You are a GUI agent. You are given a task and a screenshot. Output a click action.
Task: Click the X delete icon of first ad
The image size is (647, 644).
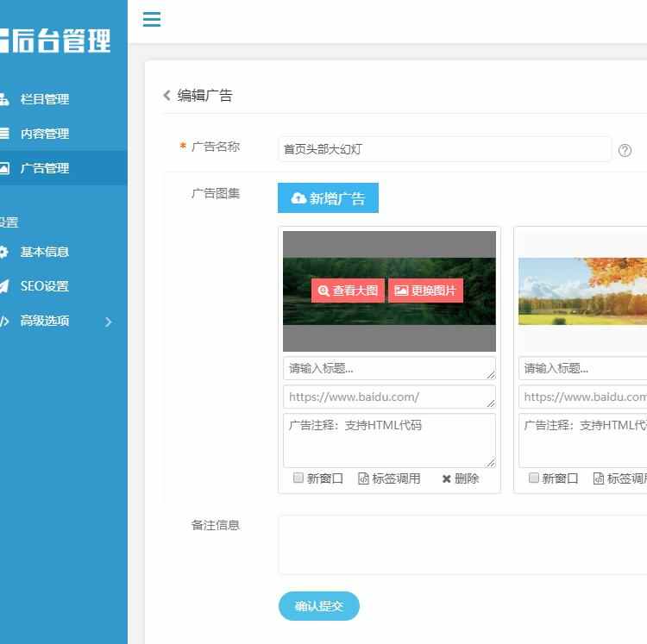[x=446, y=478]
